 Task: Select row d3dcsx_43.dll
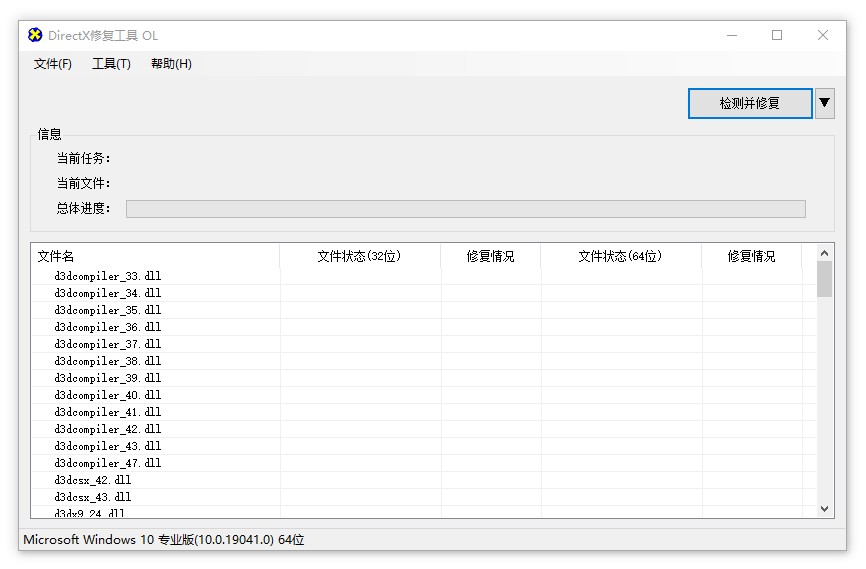pos(424,497)
